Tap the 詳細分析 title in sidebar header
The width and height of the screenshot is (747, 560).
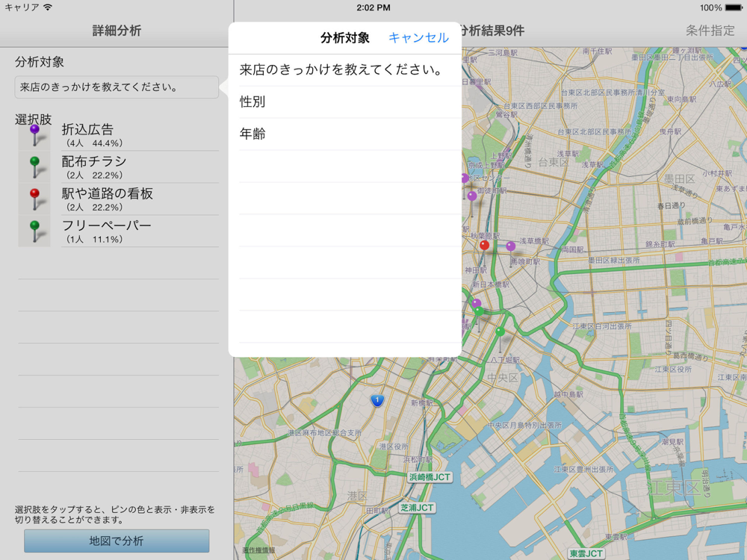pos(117,31)
